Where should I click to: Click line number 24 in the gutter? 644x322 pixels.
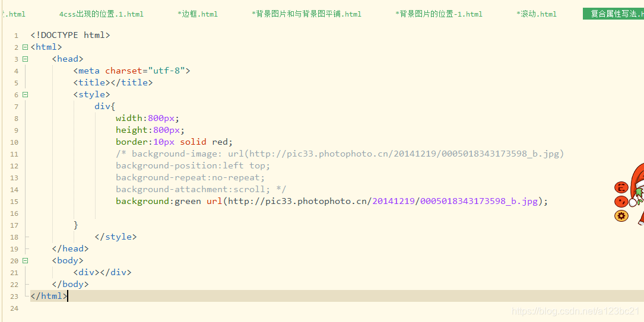coord(14,308)
